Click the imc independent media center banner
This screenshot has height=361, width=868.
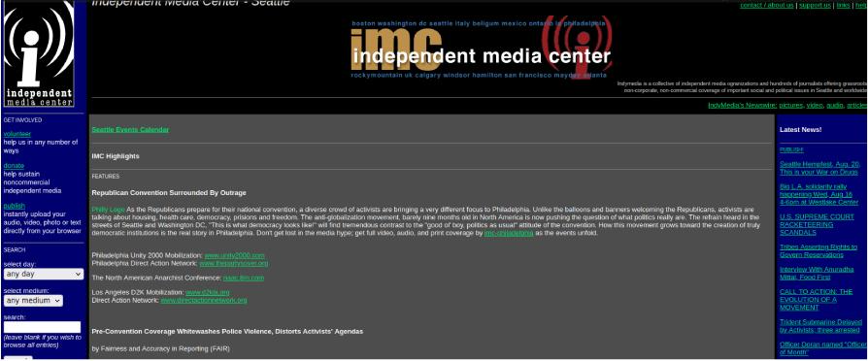click(x=481, y=49)
